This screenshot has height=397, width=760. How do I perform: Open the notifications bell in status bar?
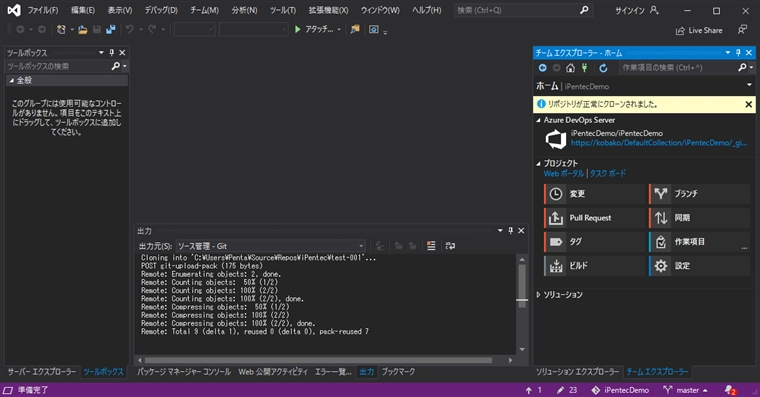730,390
